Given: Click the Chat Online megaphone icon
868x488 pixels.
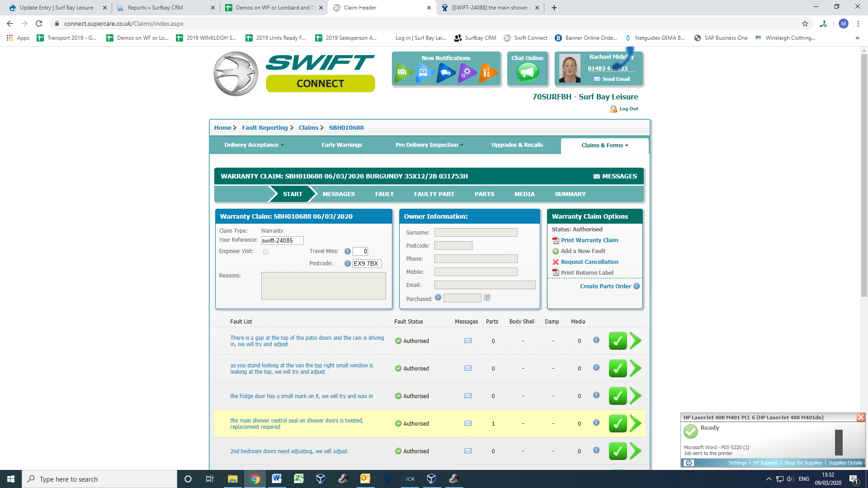Looking at the screenshot, I should point(527,72).
